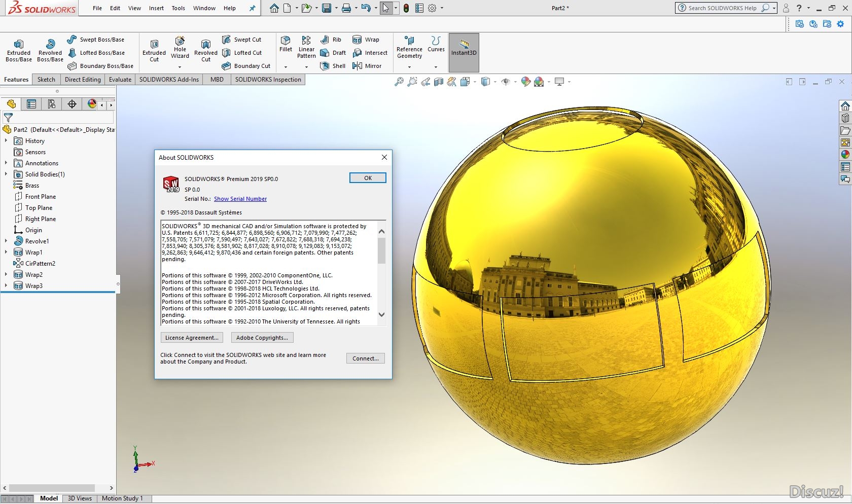Screen dimensions: 852x504
Task: Open the Insert menu
Action: click(x=156, y=8)
